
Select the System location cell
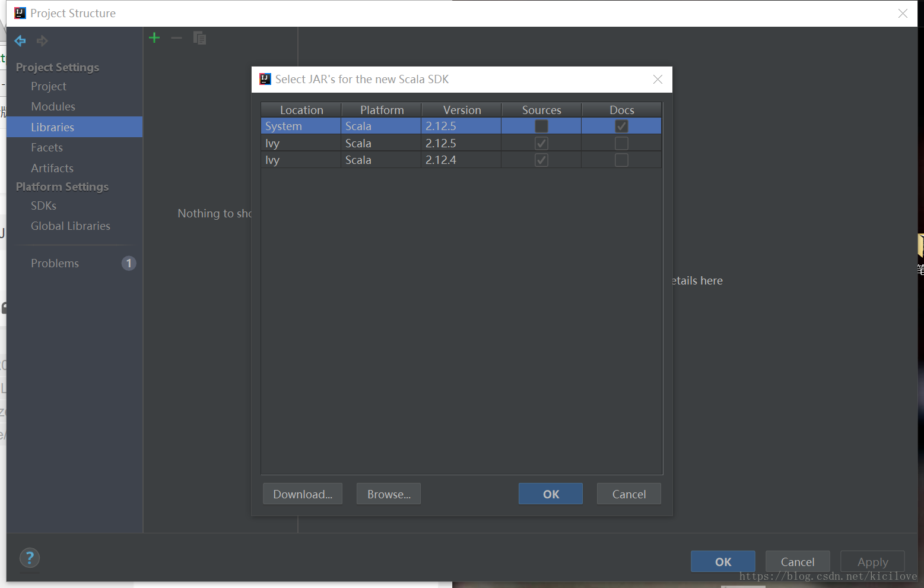click(301, 126)
